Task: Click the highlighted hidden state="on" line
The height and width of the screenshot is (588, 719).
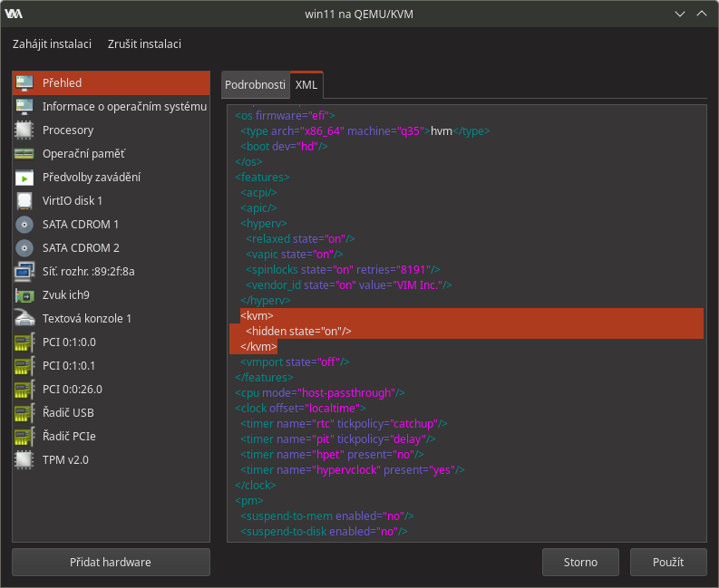Action: 298,332
